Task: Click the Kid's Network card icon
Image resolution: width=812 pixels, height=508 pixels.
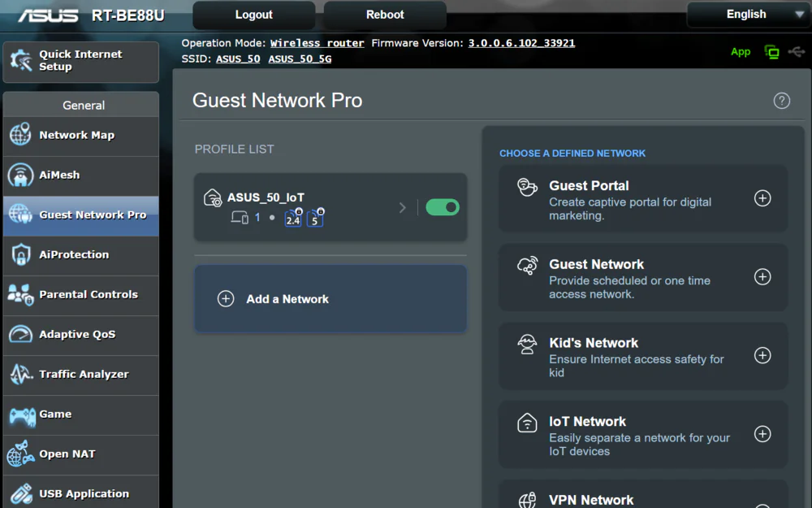Action: (x=527, y=344)
